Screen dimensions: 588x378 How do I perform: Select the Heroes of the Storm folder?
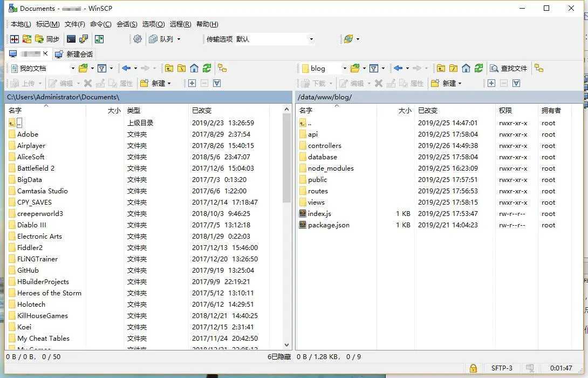[49, 293]
